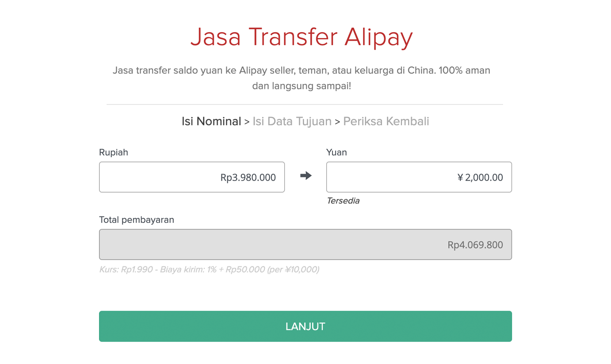
Task: Click the description line mentioning Alipay seller
Action: point(301,70)
